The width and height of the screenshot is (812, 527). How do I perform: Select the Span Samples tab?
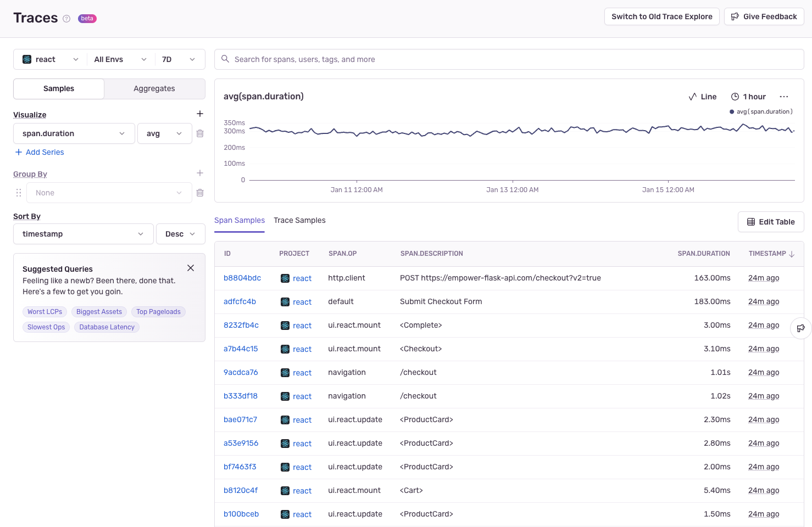(240, 220)
